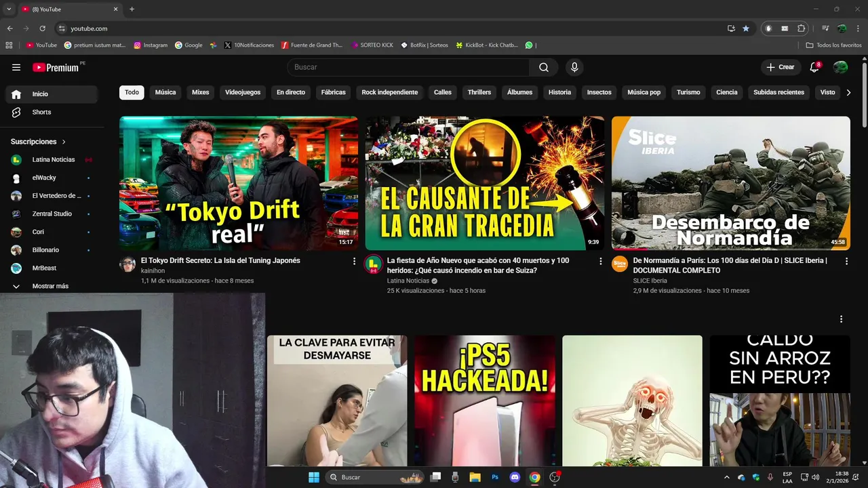868x488 pixels.
Task: Select the Subidas recientes chip
Action: [778, 92]
